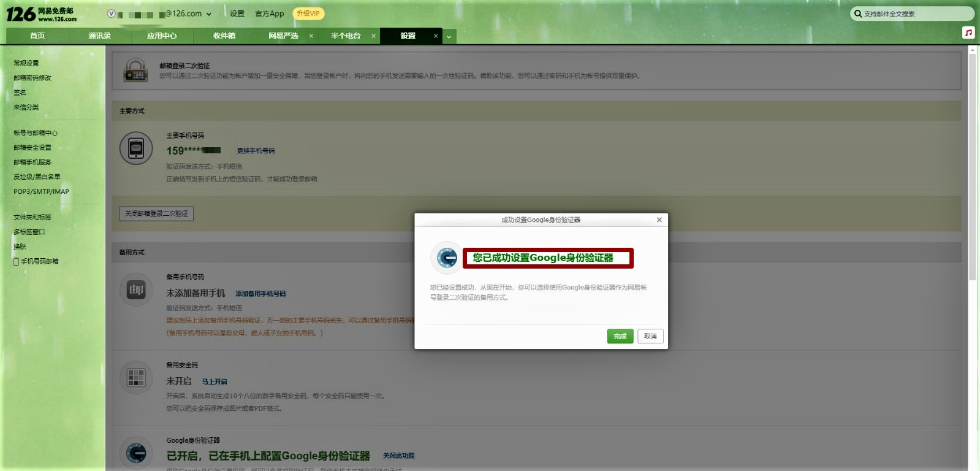Open the tab list dropdown chevron
The height and width of the screenshot is (471, 980).
[449, 37]
